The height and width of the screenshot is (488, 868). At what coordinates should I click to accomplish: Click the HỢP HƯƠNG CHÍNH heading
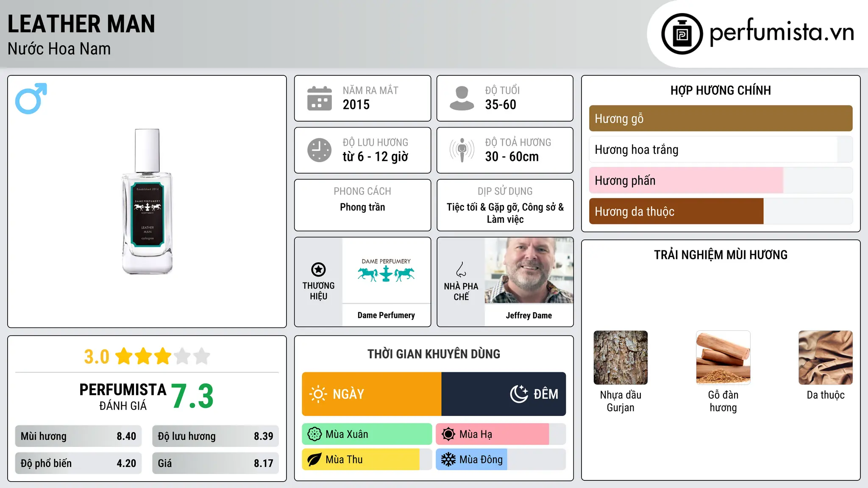(721, 90)
